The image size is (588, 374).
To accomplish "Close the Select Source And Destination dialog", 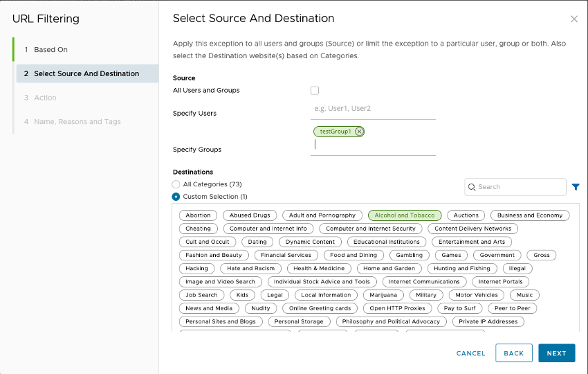I will (x=573, y=19).
